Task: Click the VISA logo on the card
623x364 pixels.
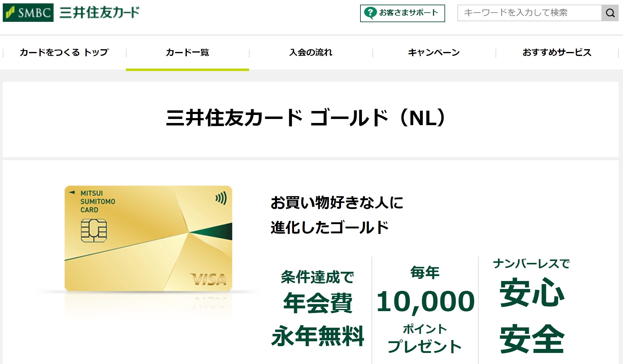Action: pyautogui.click(x=208, y=279)
